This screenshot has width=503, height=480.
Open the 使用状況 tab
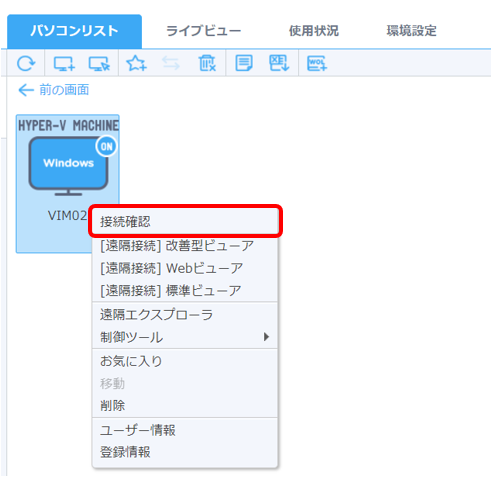[314, 31]
